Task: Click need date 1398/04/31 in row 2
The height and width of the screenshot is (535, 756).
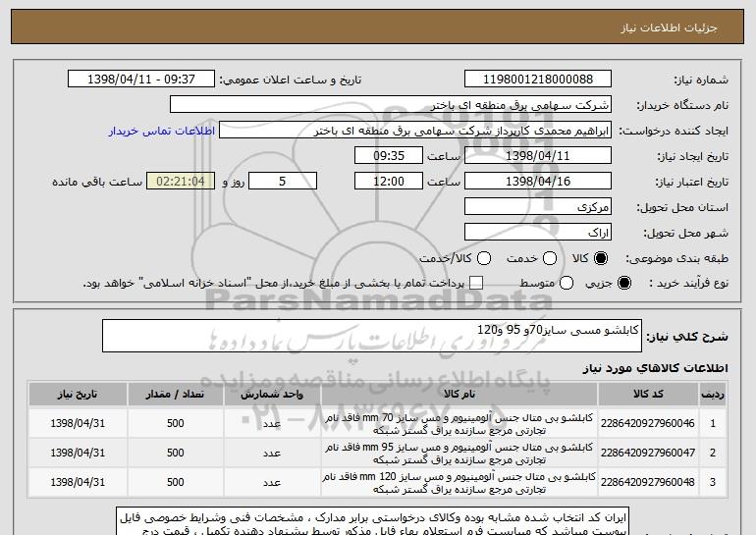Action: point(78,453)
